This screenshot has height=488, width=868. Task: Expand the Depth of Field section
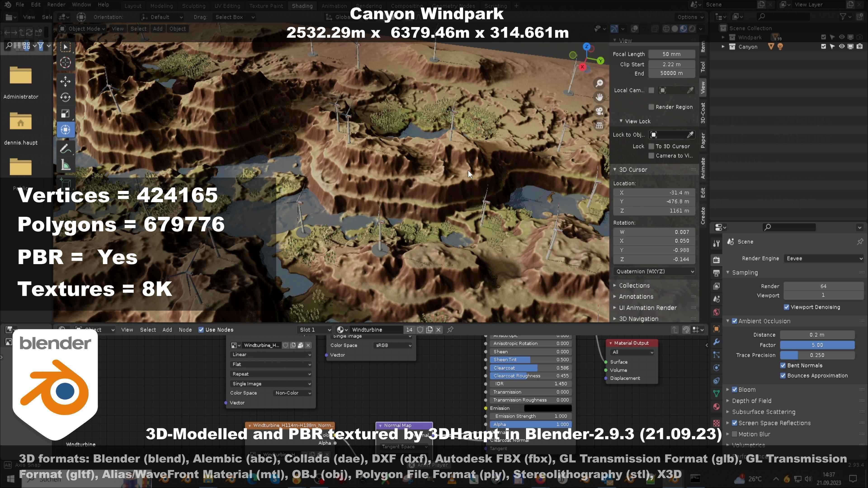(751, 401)
